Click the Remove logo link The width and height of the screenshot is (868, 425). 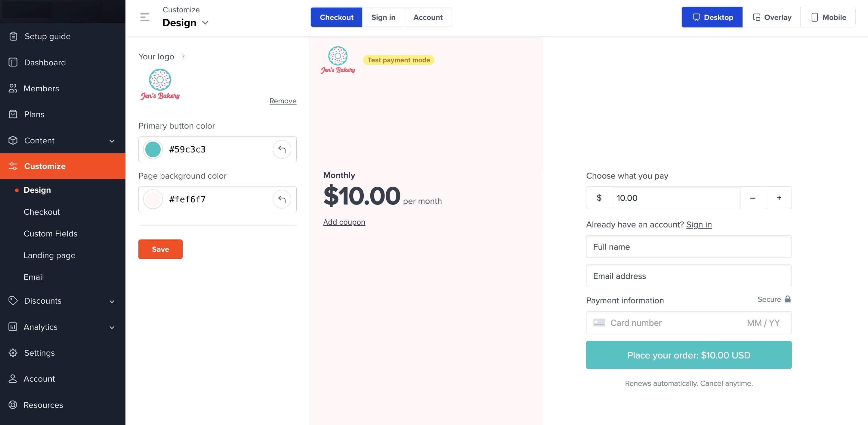(283, 101)
